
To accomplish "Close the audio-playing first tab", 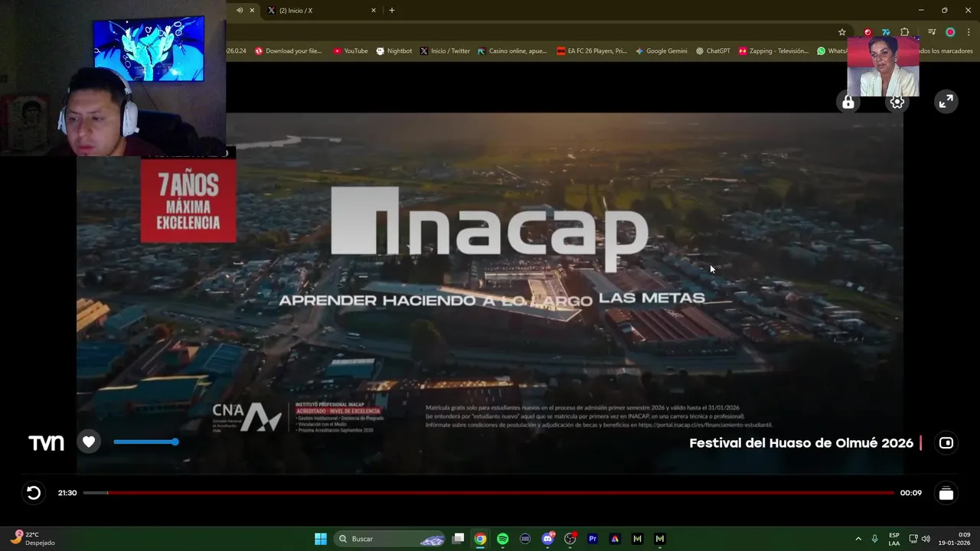I will point(252,11).
